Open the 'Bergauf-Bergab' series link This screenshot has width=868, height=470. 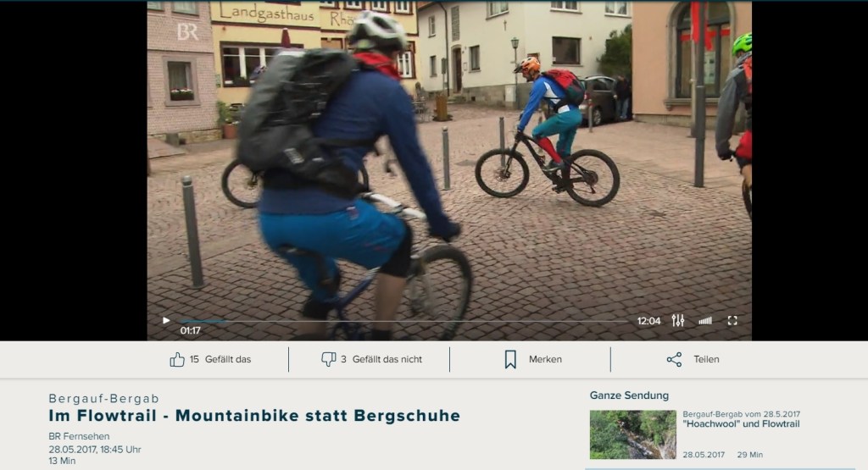[x=103, y=398]
